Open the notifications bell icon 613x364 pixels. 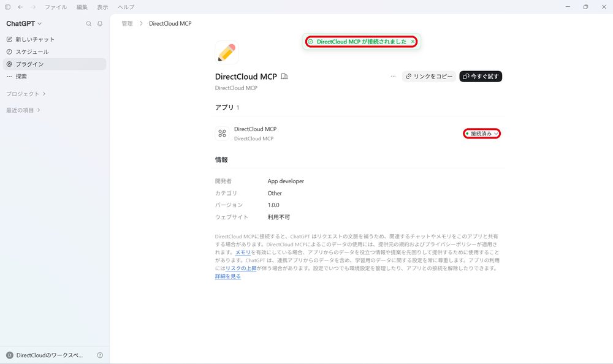click(100, 23)
